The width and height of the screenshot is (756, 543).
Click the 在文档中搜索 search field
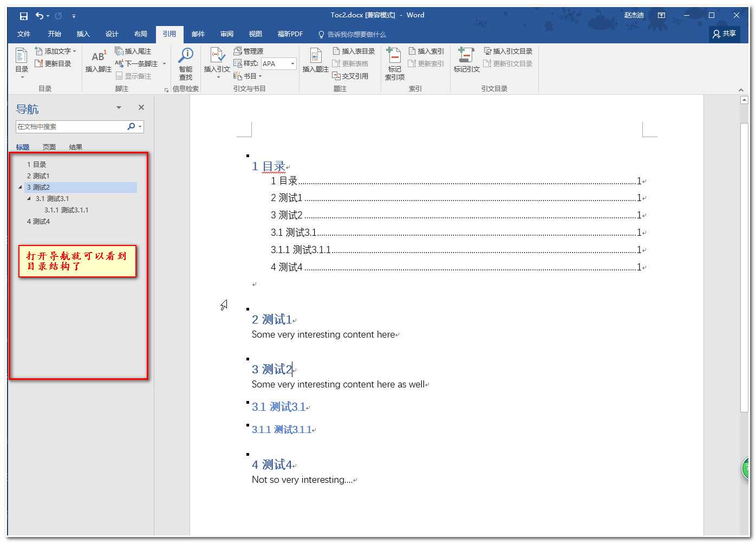pos(70,127)
